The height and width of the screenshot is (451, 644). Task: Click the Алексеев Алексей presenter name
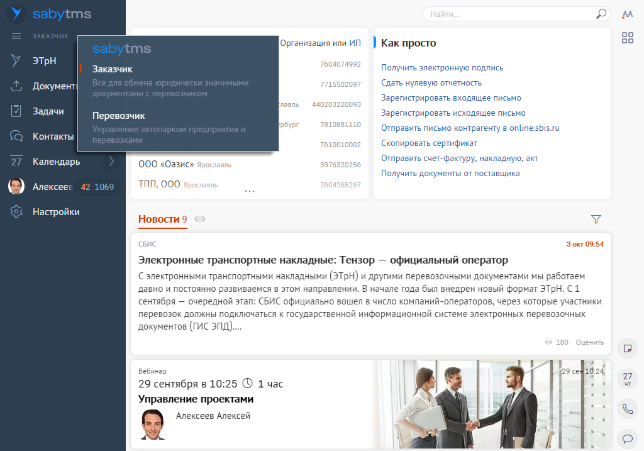[213, 416]
